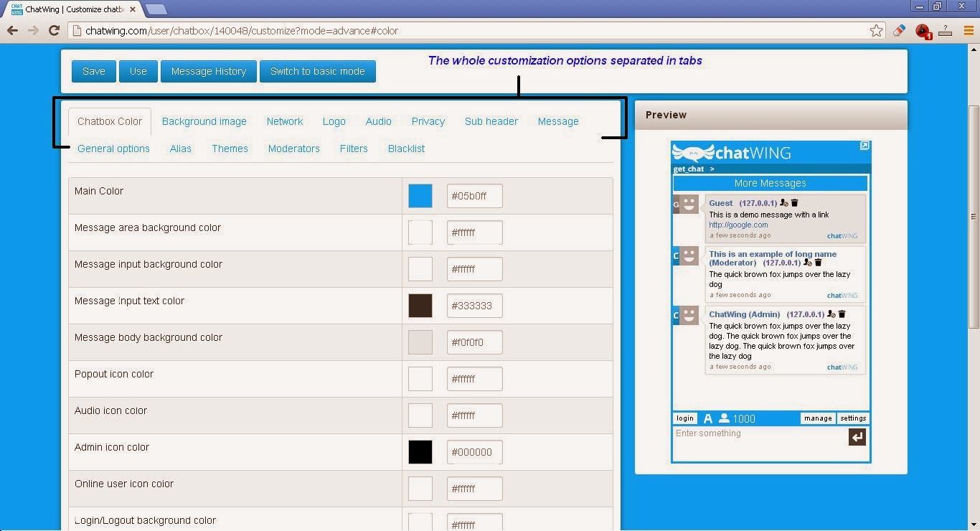This screenshot has width=980, height=531.
Task: Click the hex field showing #333333
Action: 475,306
